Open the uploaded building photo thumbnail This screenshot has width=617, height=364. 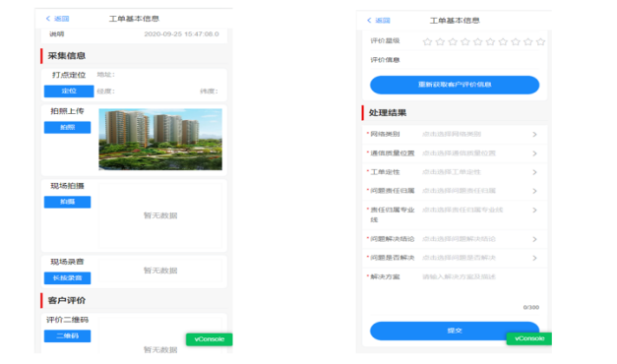(x=160, y=140)
